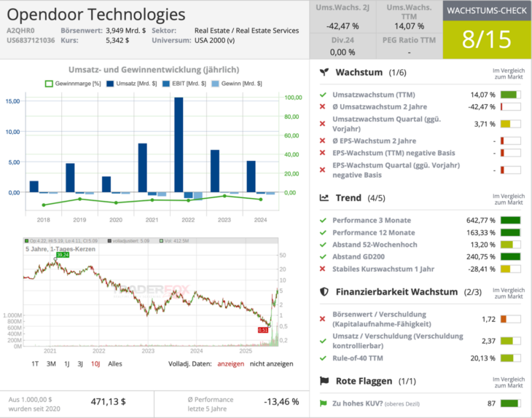This screenshot has height=418, width=532.
Task: Click the checkmark beside Rule-of-40 TTM
Action: 323,358
